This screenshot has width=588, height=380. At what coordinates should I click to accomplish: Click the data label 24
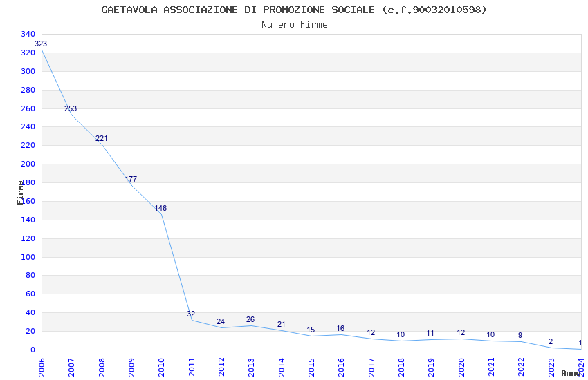tap(221, 321)
